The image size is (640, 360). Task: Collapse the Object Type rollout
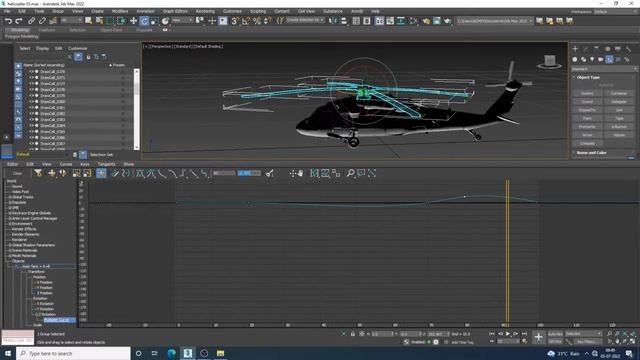click(588, 77)
